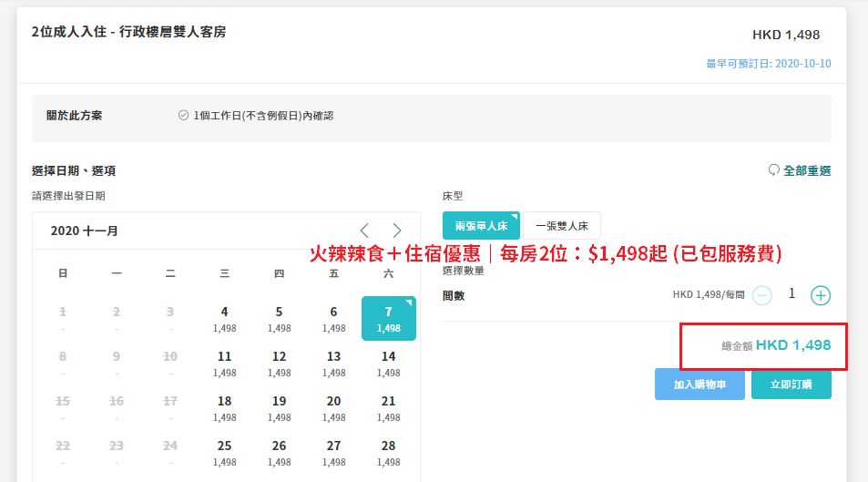Click date 26 priced 1,498
The width and height of the screenshot is (868, 482).
(279, 452)
